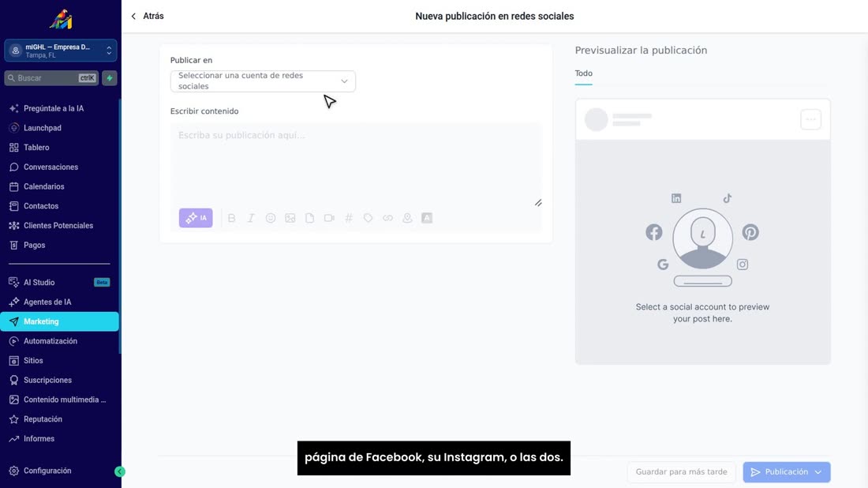Add location with the pin icon
The image size is (868, 488).
pyautogui.click(x=407, y=218)
